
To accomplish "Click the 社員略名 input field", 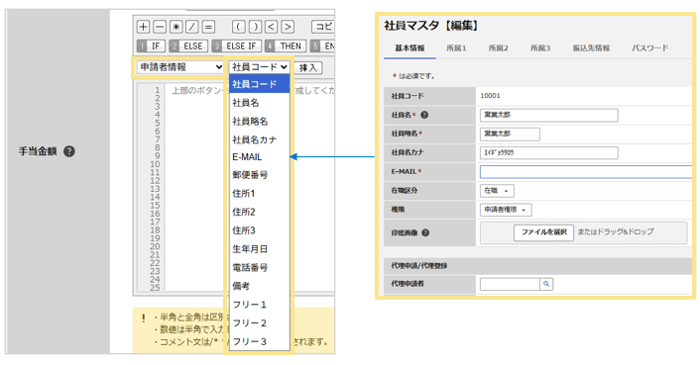I will click(x=510, y=134).
